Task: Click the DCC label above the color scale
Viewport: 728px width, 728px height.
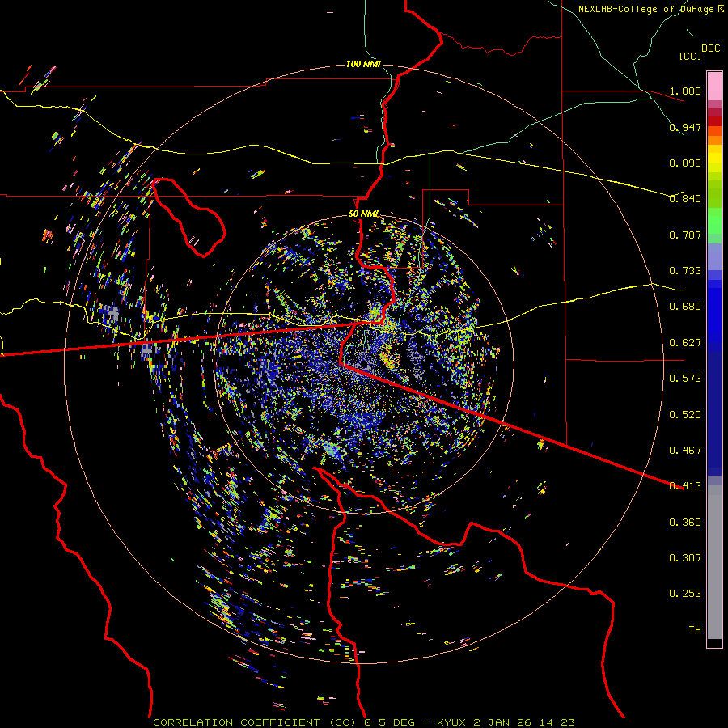Action: [710, 49]
